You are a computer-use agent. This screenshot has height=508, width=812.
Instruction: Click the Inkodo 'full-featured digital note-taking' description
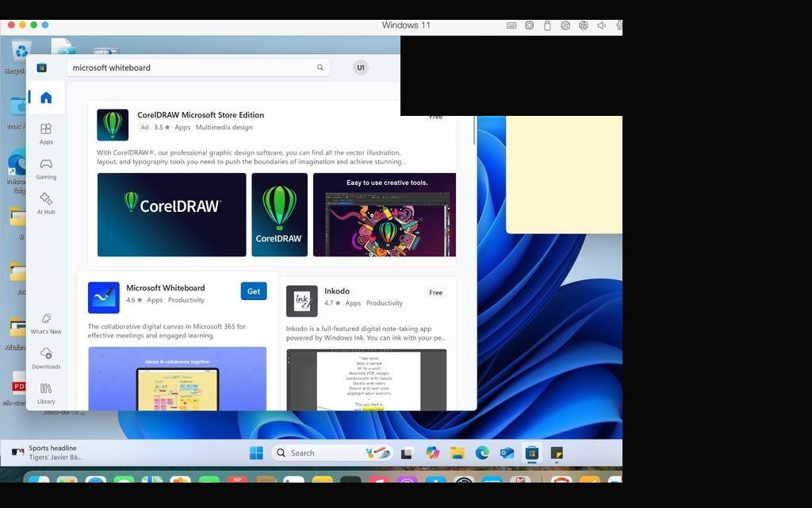366,333
